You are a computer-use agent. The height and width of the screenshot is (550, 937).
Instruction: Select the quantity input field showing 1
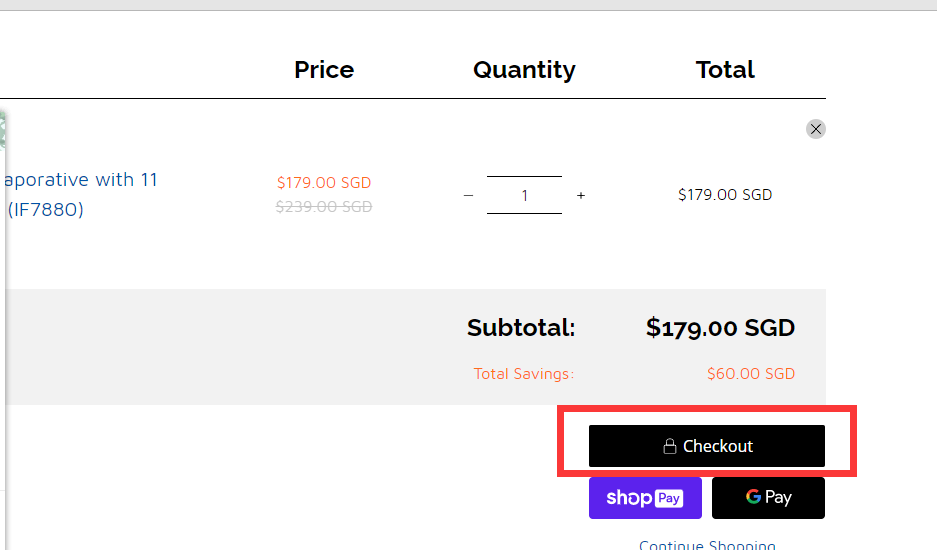(x=524, y=195)
